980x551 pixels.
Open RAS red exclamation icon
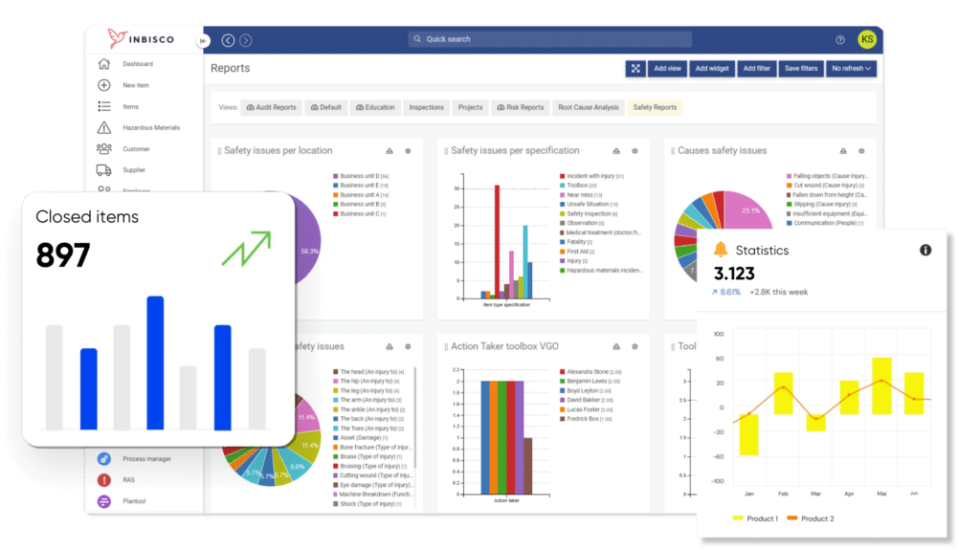[x=103, y=480]
